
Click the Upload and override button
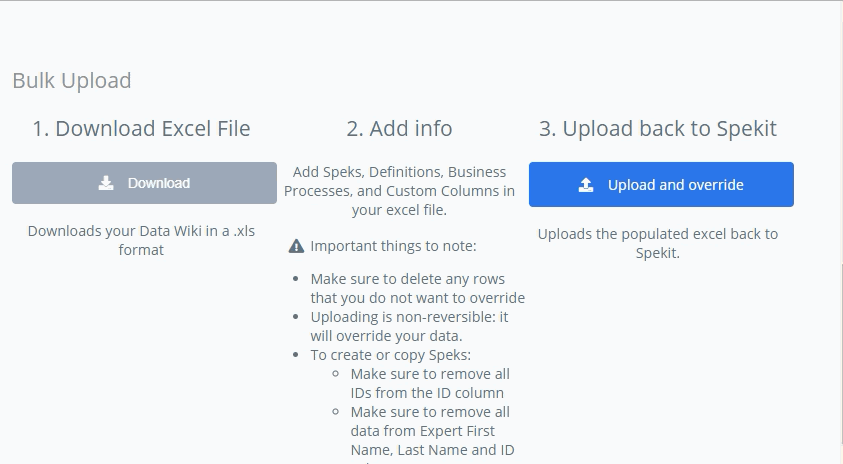pos(661,184)
